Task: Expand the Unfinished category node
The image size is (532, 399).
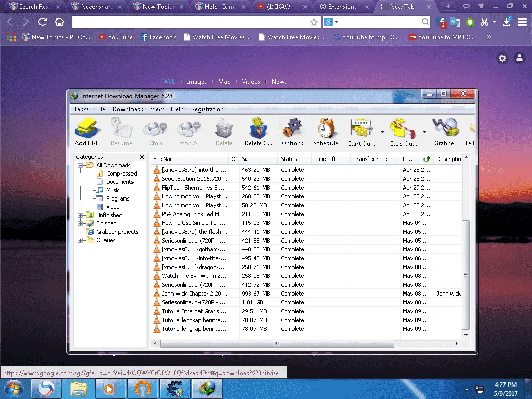Action: pyautogui.click(x=81, y=215)
